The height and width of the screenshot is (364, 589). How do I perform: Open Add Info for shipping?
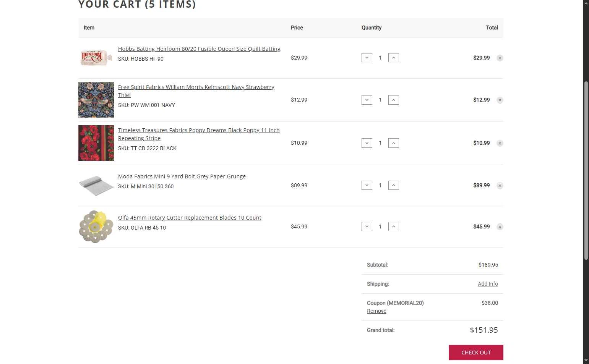point(488,284)
